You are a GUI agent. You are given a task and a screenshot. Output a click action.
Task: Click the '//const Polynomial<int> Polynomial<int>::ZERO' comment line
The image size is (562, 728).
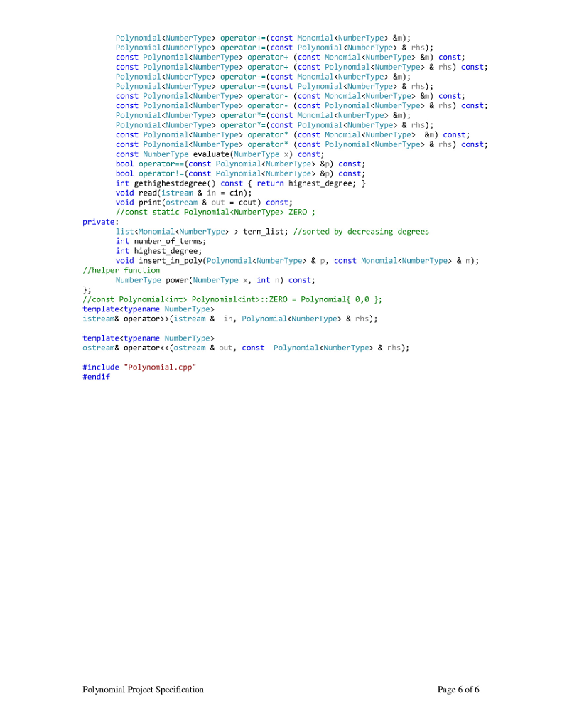point(232,299)
